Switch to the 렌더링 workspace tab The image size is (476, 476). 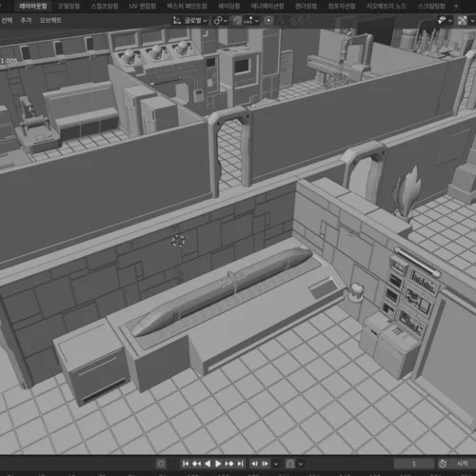tap(306, 6)
